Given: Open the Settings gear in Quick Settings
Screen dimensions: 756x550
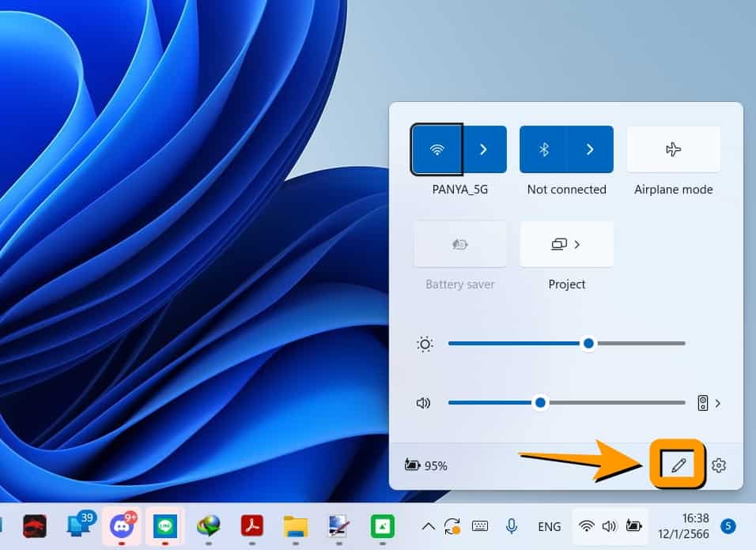Looking at the screenshot, I should click(718, 466).
